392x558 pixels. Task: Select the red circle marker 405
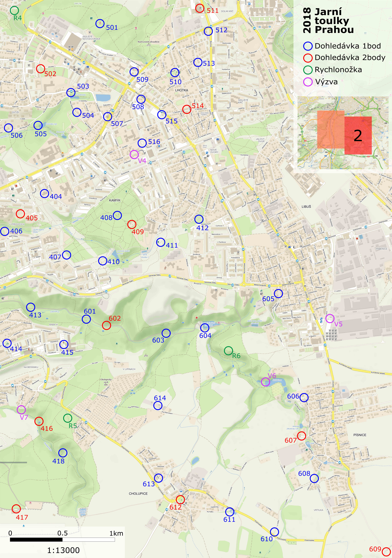(20, 214)
